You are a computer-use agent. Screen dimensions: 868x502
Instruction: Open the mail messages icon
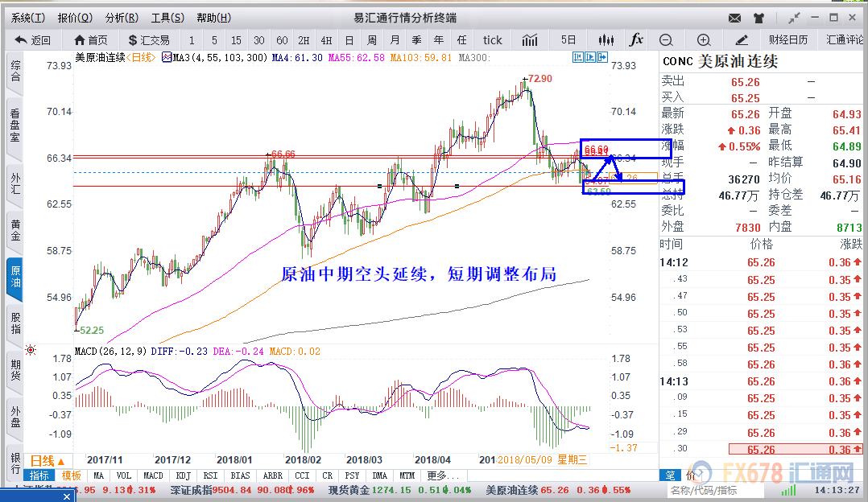(x=734, y=19)
